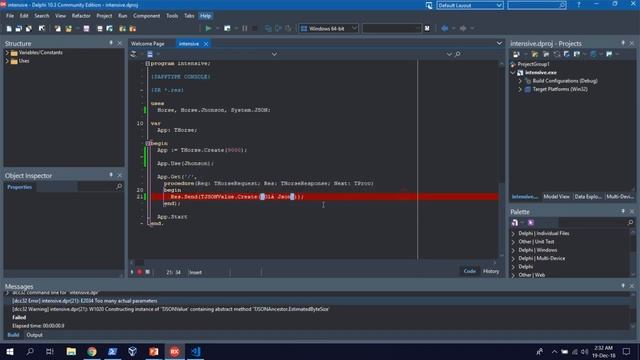Pin the Messages panel
Viewport: 640px width, 360px height.
(623, 286)
